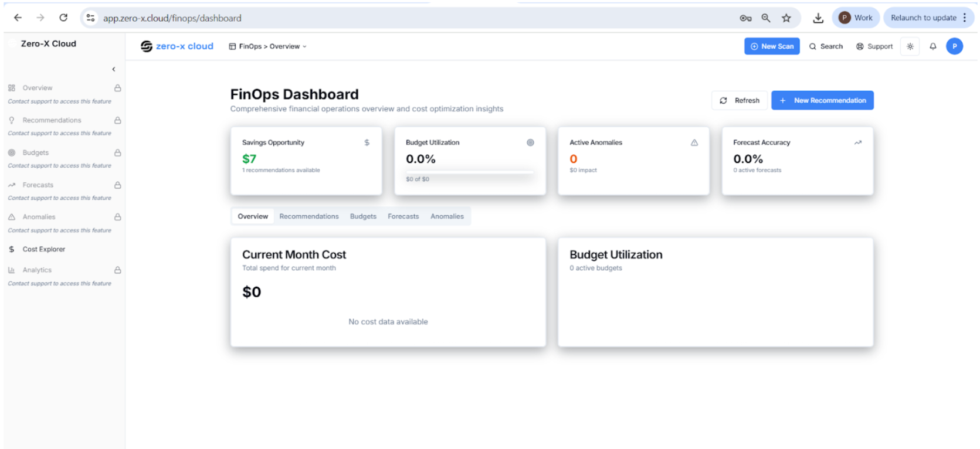Viewport: 980px width, 449px height.
Task: Collapse the sidebar with the chevron
Action: coord(114,69)
